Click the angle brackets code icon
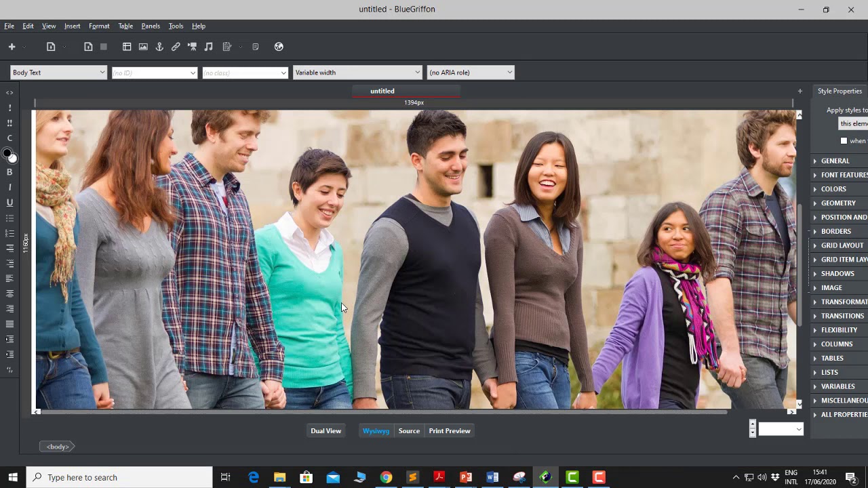This screenshot has width=868, height=488. pyautogui.click(x=9, y=93)
